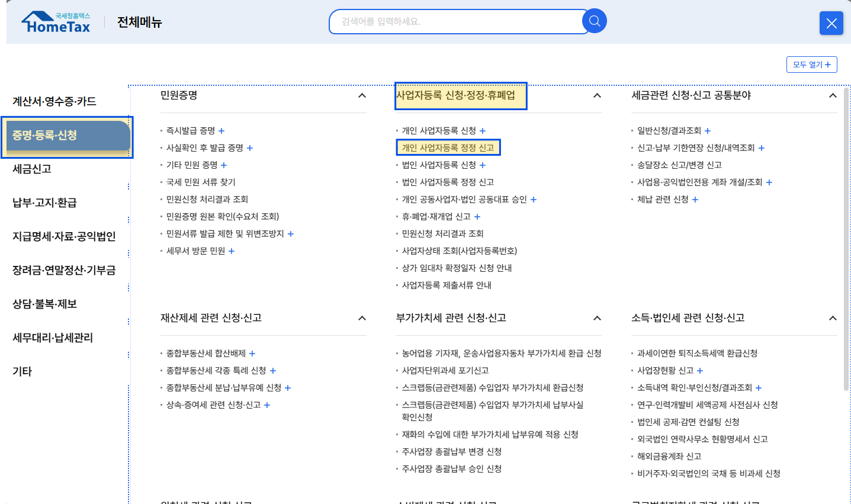
Task: Expand plus icon next to 종합부동산세 합산배제
Action: [252, 354]
